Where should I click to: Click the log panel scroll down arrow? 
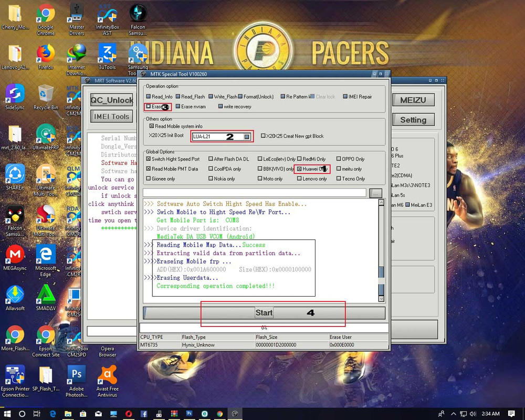[x=381, y=298]
